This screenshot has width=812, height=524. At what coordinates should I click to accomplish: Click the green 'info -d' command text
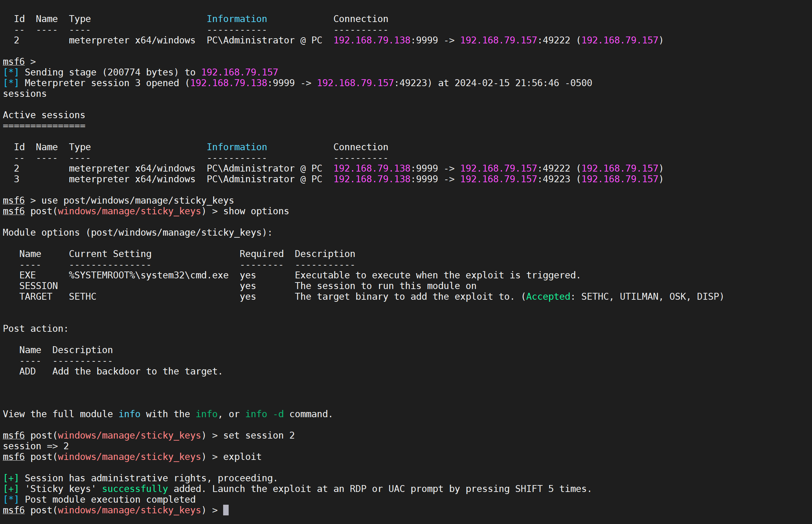pos(264,414)
